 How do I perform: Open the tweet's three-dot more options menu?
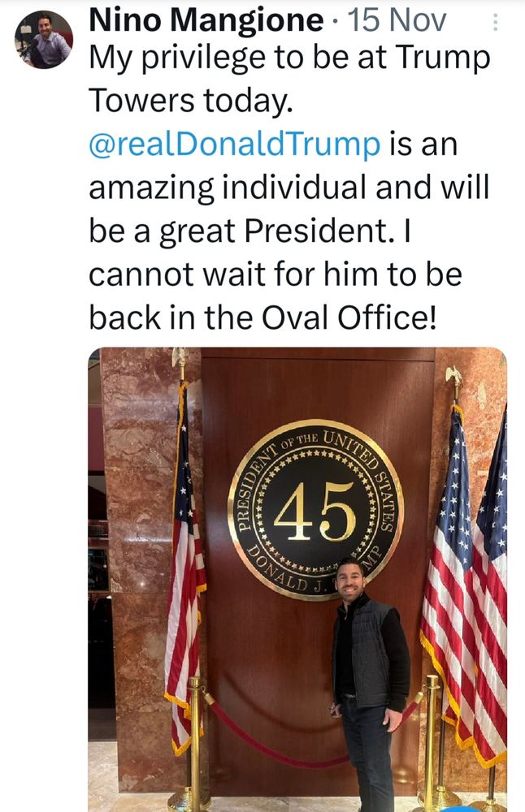[x=495, y=24]
